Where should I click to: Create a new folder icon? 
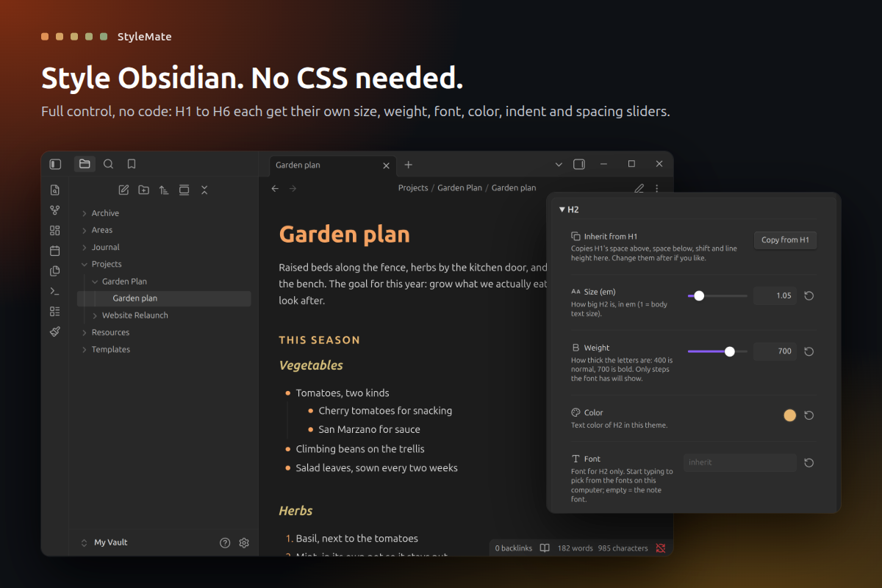(x=144, y=190)
